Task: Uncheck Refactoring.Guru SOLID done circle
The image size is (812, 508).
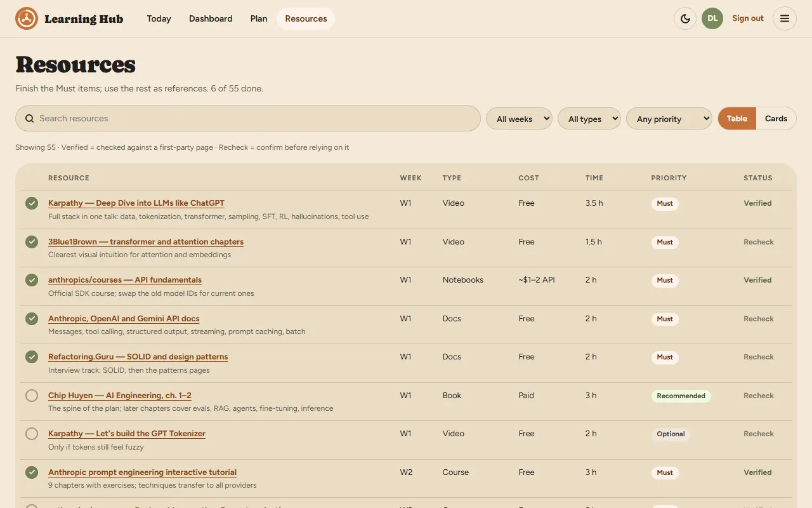Action: coord(32,357)
